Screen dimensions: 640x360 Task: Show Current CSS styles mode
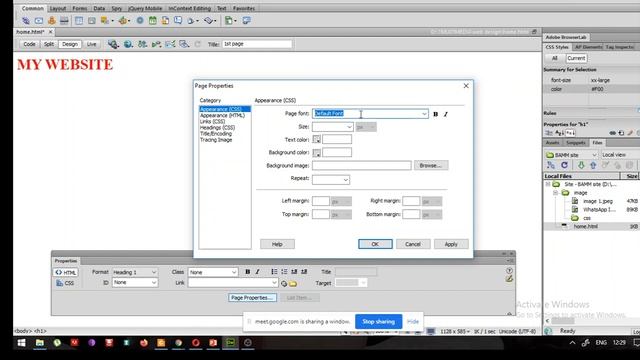pos(576,58)
